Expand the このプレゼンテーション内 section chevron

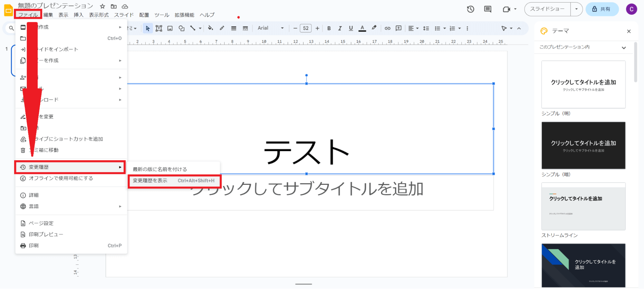(x=624, y=48)
